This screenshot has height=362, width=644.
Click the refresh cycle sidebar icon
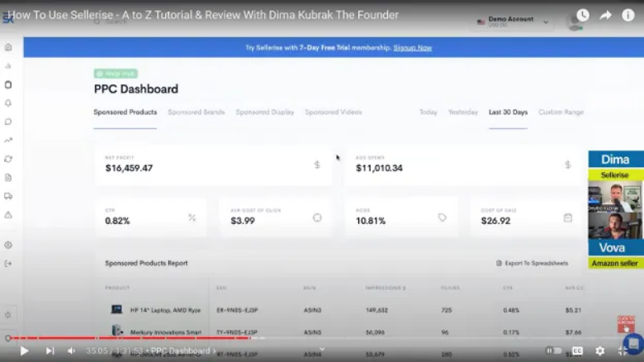point(8,159)
